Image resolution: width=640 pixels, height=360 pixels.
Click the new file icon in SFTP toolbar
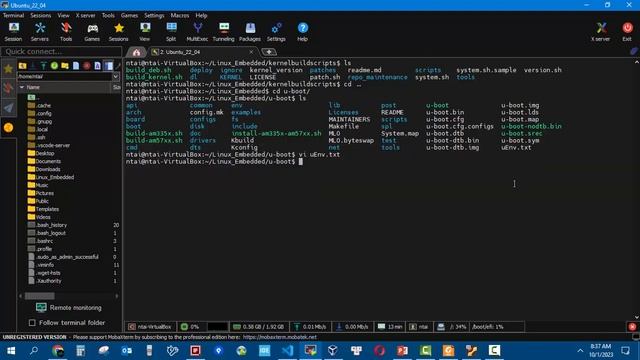76,66
